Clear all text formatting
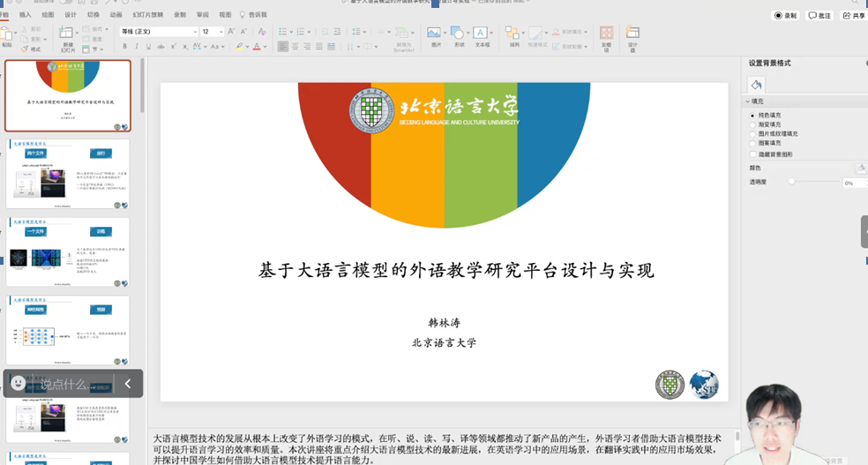 [x=262, y=32]
